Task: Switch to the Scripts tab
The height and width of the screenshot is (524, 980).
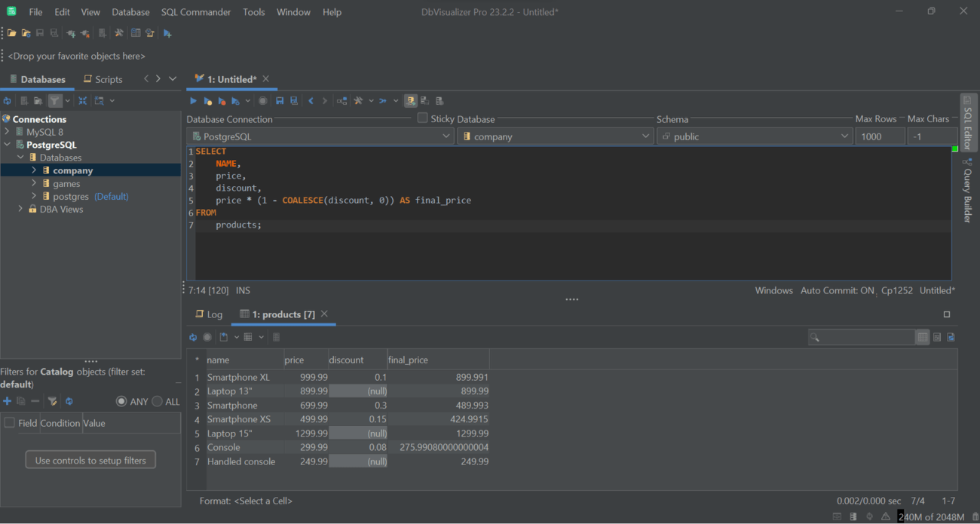Action: click(108, 78)
